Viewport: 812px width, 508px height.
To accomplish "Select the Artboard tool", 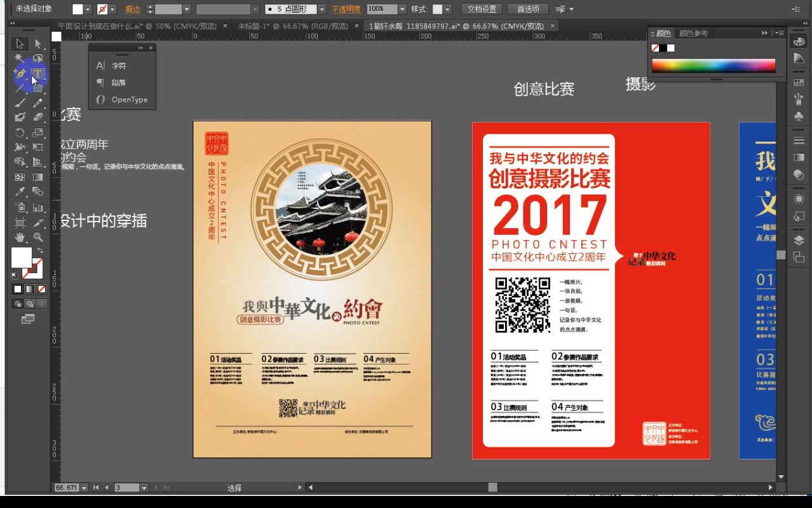I will coord(20,222).
